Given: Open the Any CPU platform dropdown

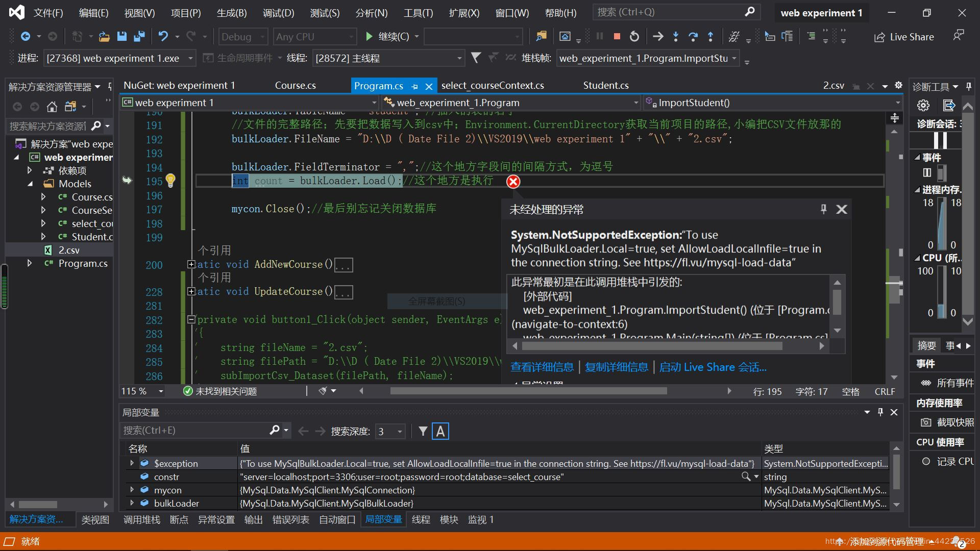Looking at the screenshot, I should (x=314, y=37).
